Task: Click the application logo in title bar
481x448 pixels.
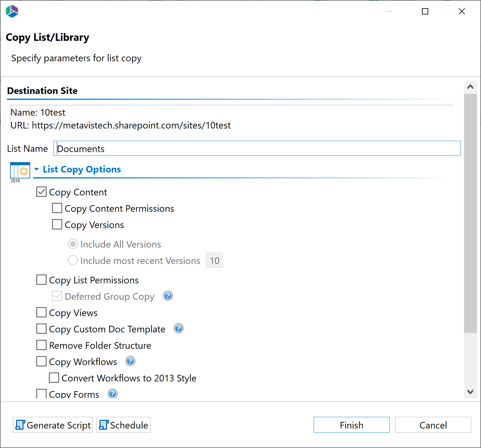Action: coord(12,11)
